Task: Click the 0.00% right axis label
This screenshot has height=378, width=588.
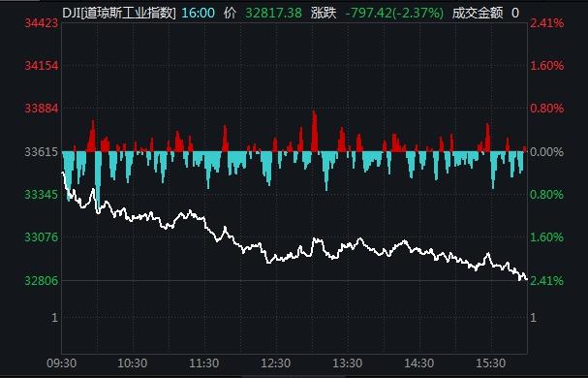Action: [x=546, y=152]
